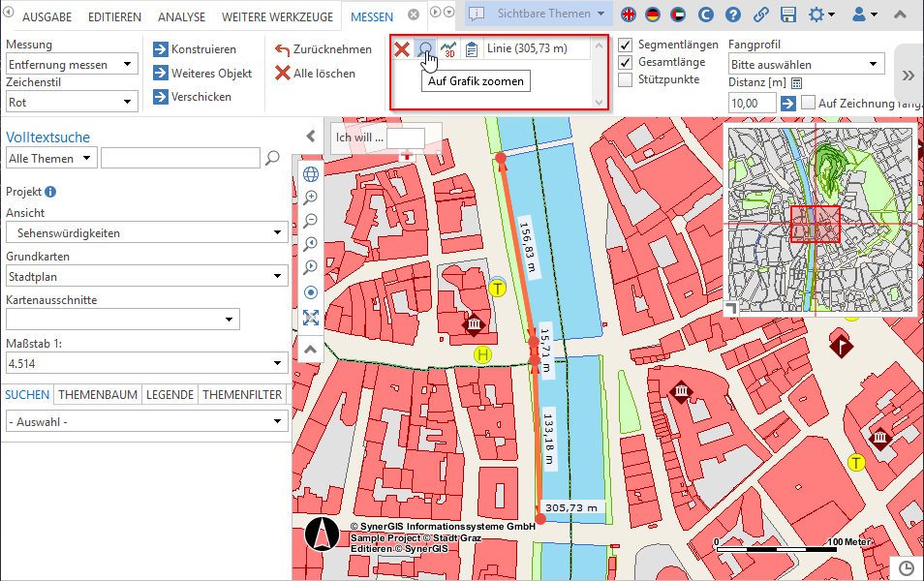Open the measurement report clipboard icon

pyautogui.click(x=471, y=48)
